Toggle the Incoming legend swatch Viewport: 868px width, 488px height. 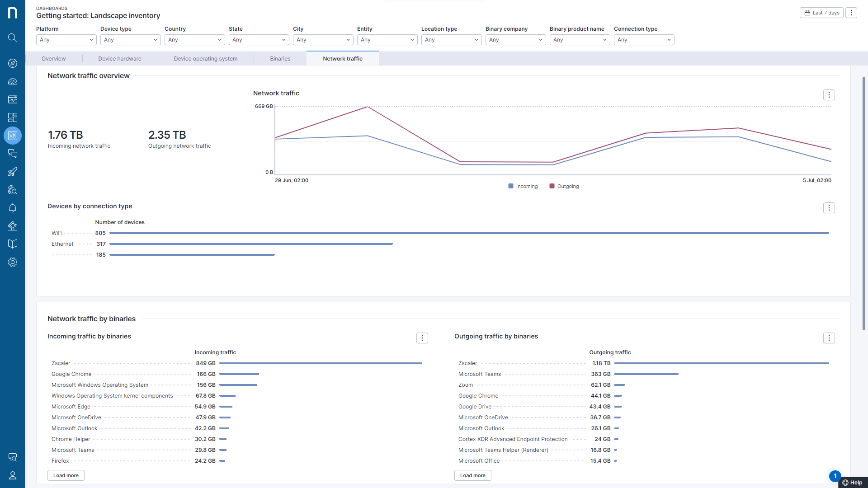point(511,186)
